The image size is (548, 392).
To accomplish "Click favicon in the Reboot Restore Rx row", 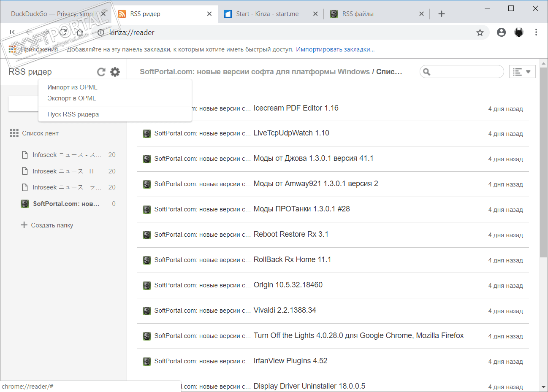I will point(147,235).
